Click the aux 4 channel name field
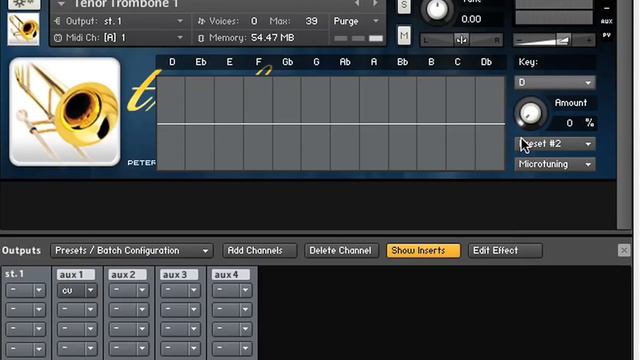640x360 pixels. coord(231,275)
